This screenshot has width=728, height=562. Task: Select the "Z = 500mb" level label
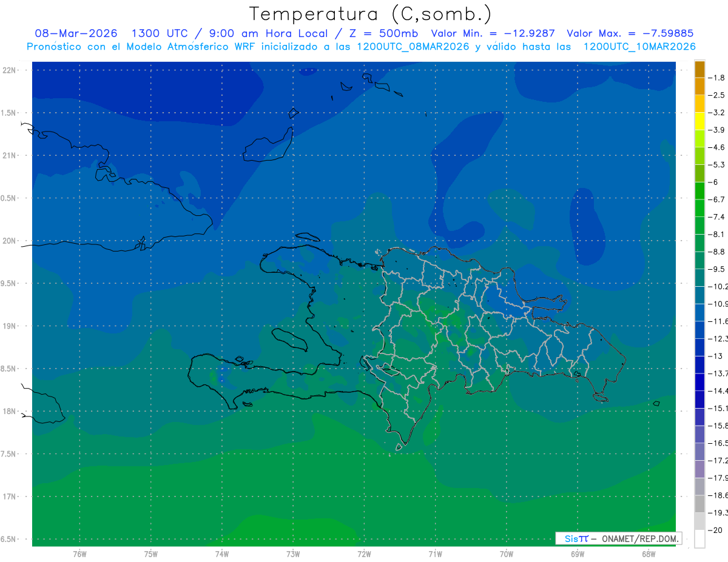coord(382,33)
